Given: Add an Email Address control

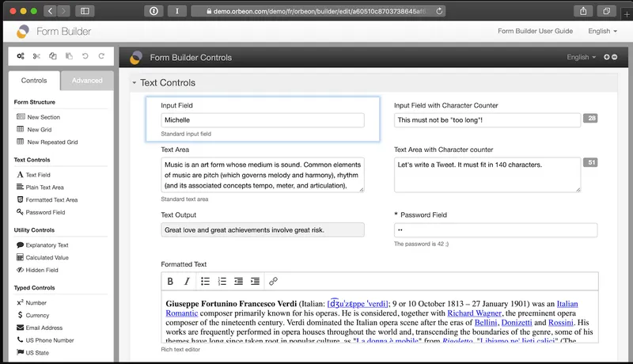Looking at the screenshot, I should tap(40, 328).
